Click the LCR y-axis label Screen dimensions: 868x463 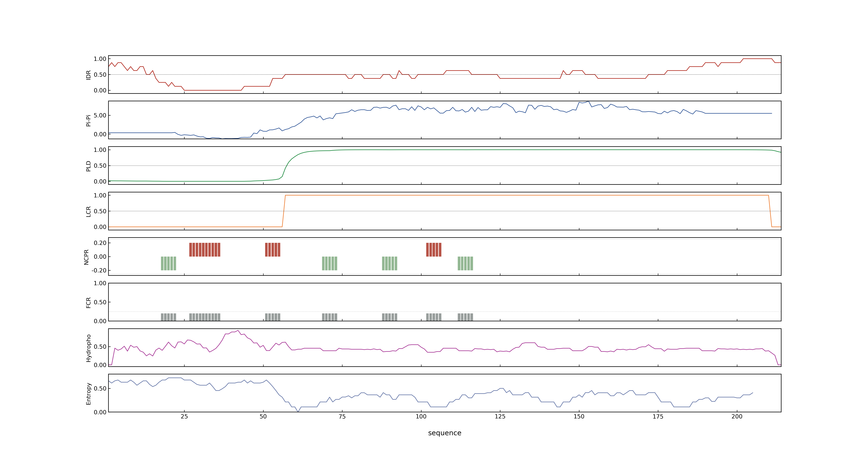click(x=88, y=211)
